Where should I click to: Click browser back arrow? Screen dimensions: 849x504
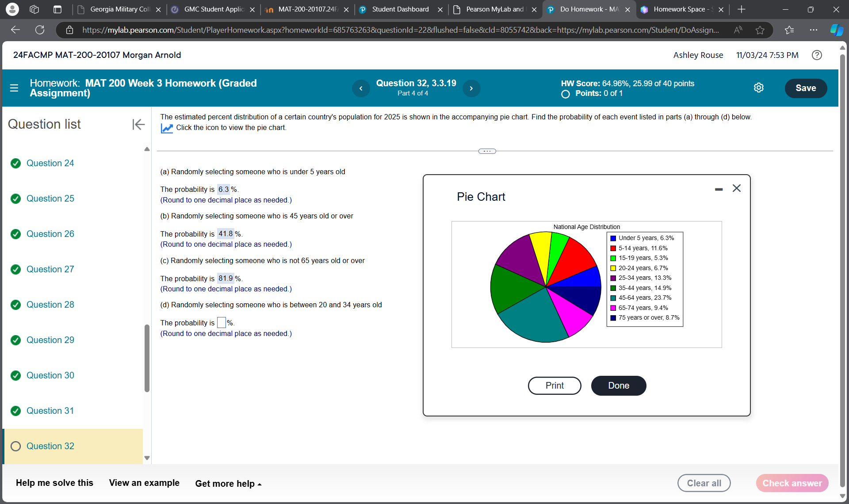[x=15, y=30]
